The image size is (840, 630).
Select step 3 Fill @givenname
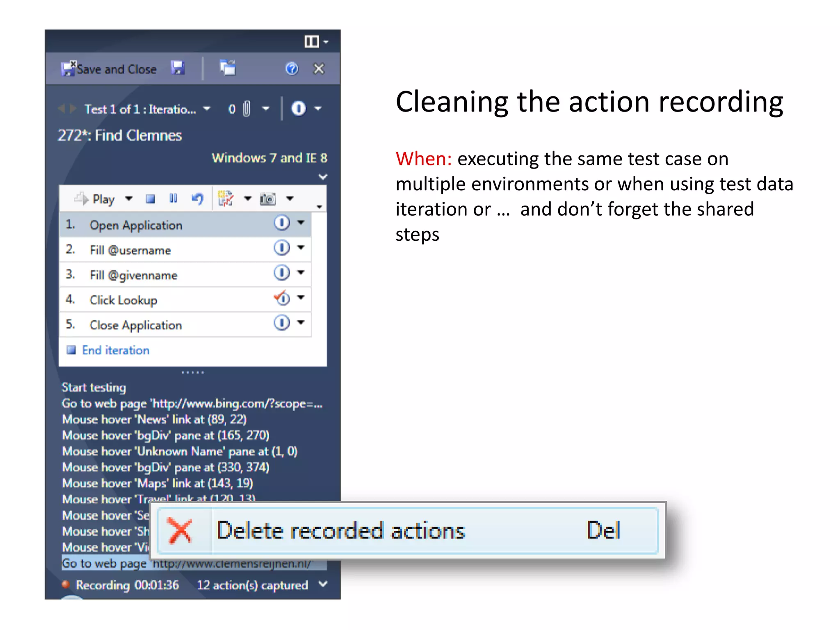185,275
